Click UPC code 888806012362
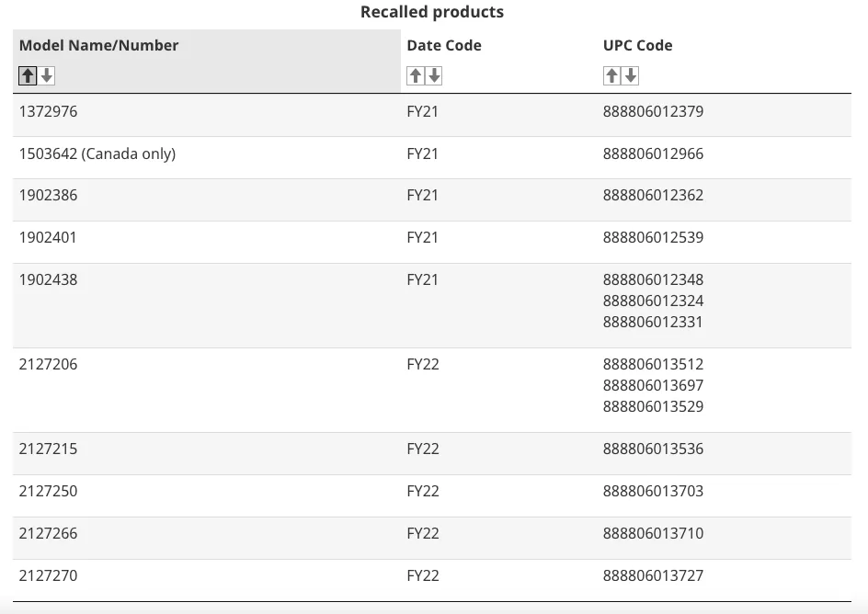The image size is (868, 614). [x=653, y=195]
